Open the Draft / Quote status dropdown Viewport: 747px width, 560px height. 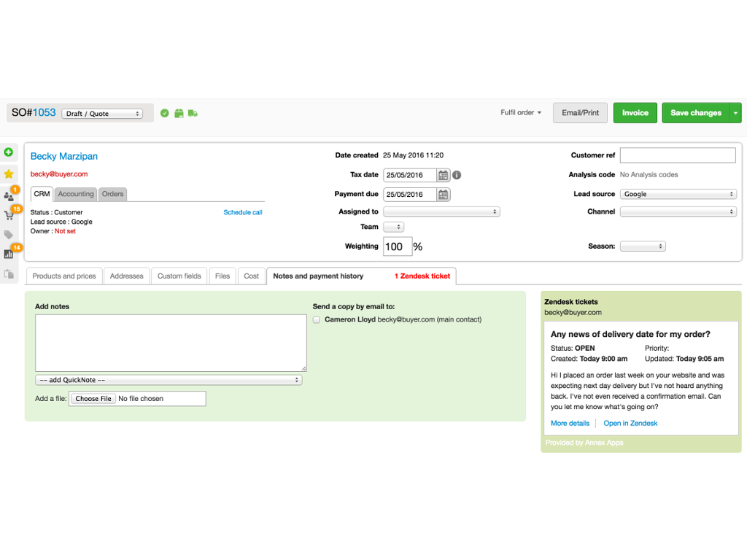click(102, 114)
